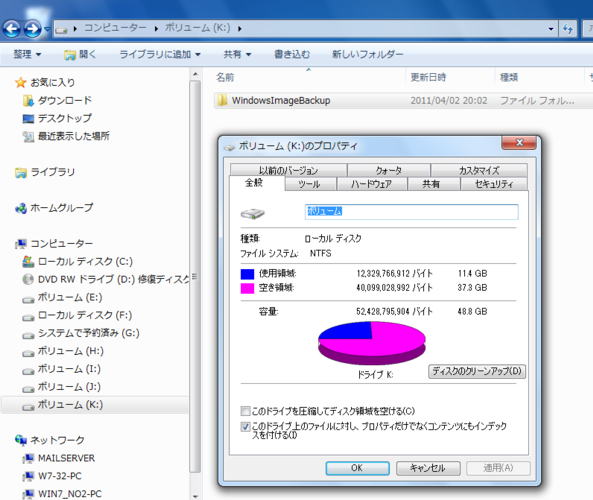Click the DVD RW ドライブ (D:) disc icon
This screenshot has width=593, height=500.
[28, 279]
